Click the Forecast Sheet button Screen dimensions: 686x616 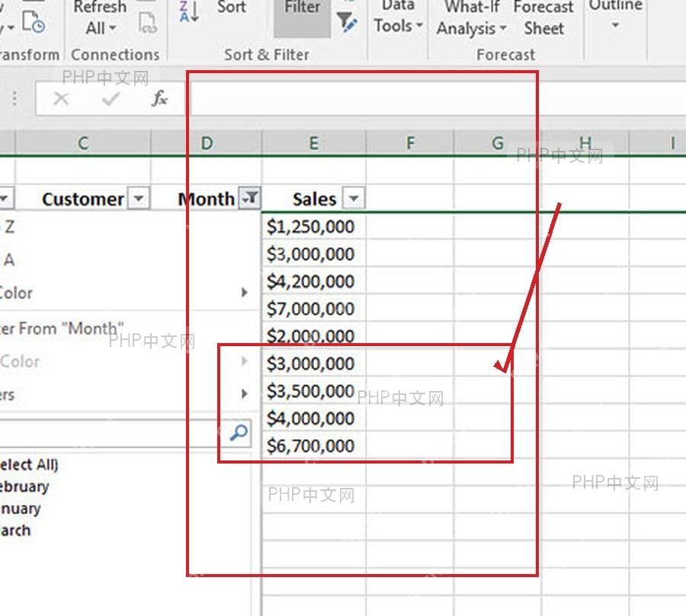click(x=543, y=18)
